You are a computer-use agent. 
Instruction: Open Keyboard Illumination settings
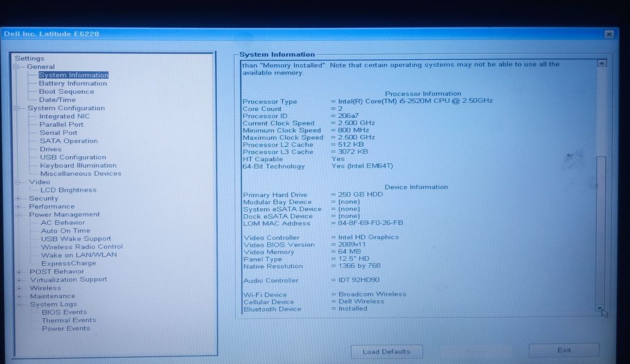[x=78, y=166]
